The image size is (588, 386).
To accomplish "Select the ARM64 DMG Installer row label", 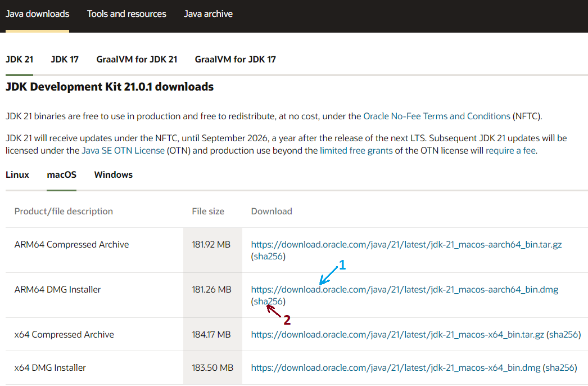I will point(57,289).
